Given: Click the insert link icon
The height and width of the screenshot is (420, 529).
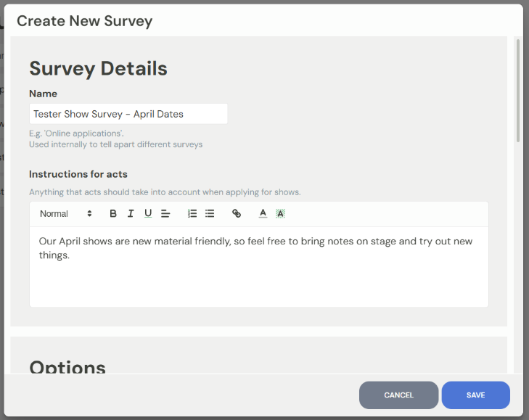Looking at the screenshot, I should tap(237, 213).
